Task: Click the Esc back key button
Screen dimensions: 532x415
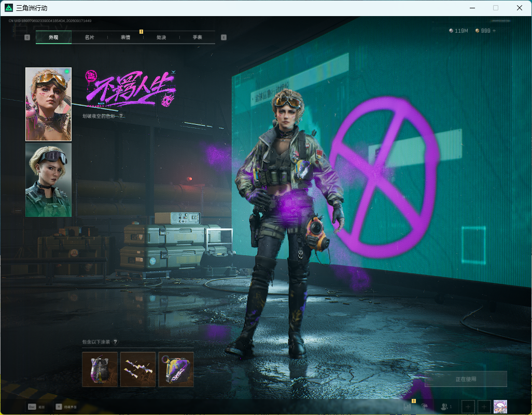Action: [36, 407]
